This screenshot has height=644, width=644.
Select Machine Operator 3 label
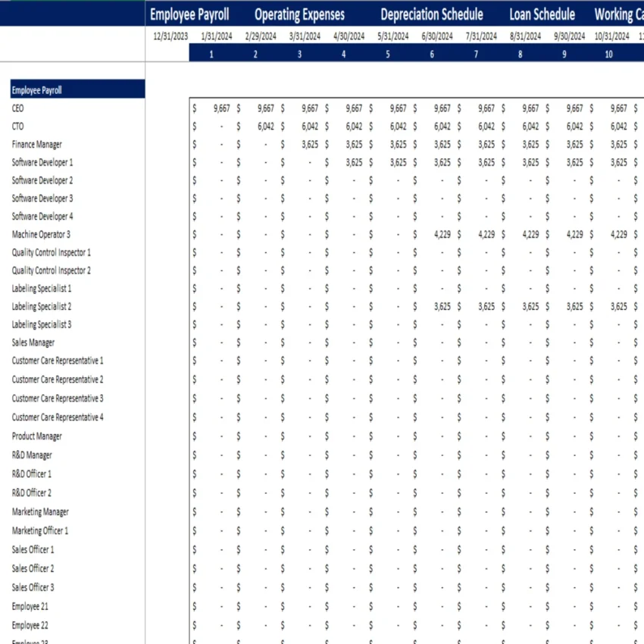tap(40, 233)
